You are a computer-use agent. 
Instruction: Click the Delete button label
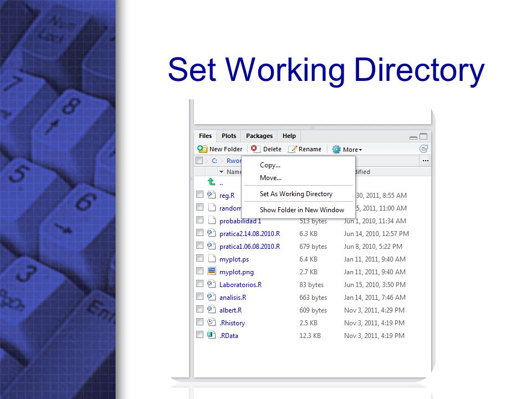click(272, 149)
